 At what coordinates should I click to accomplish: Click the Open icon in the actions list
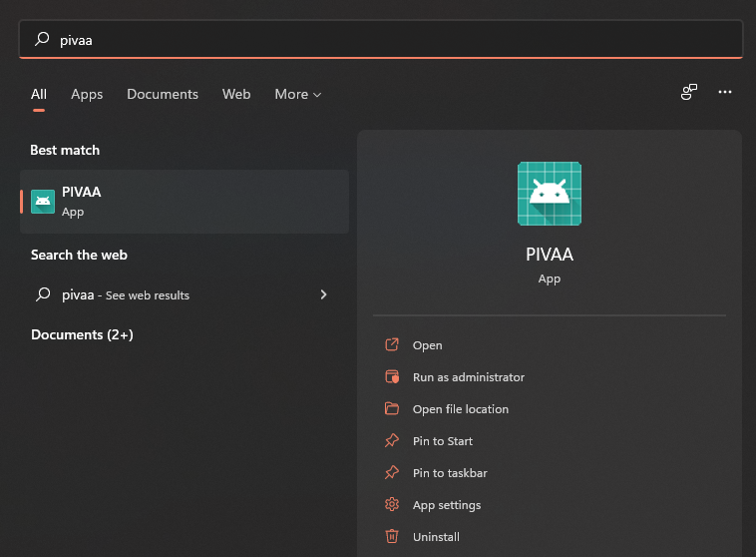pyautogui.click(x=392, y=345)
